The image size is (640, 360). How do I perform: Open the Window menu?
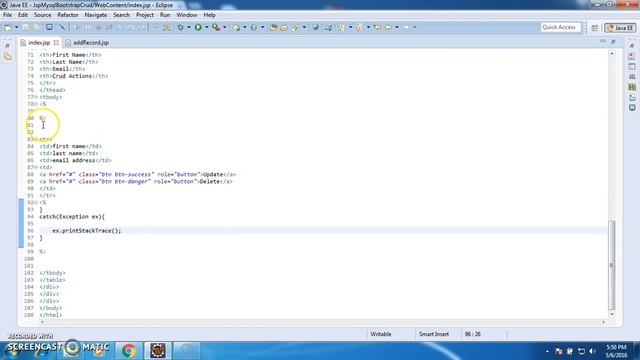[187, 15]
